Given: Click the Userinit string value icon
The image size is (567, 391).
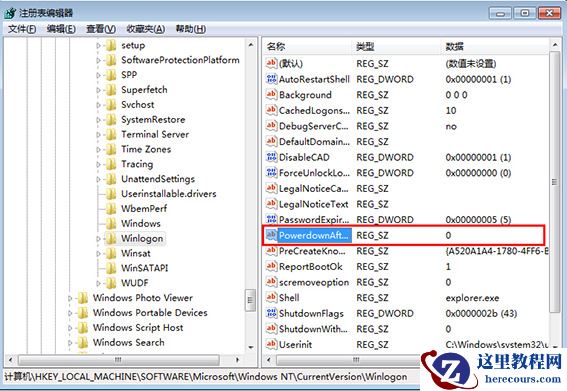Looking at the screenshot, I should (271, 344).
